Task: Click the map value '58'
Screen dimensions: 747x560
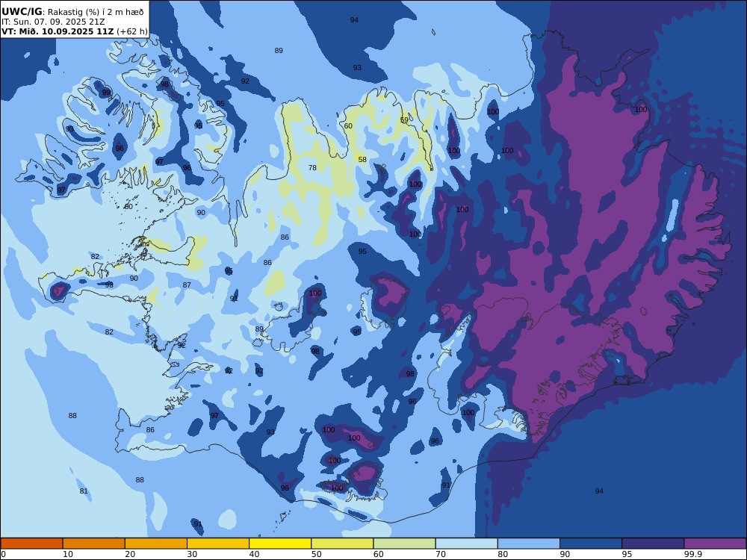Action: (362, 160)
